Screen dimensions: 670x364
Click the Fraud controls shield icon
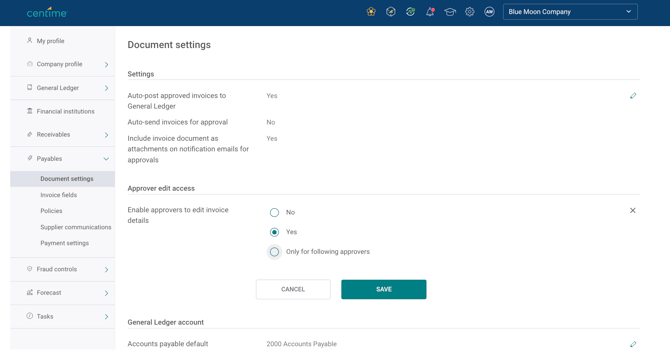point(29,269)
